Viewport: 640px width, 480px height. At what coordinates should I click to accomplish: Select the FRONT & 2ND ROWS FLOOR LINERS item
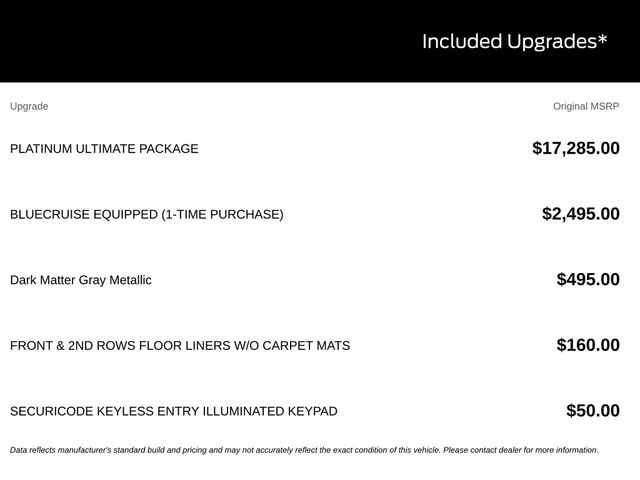[180, 346]
